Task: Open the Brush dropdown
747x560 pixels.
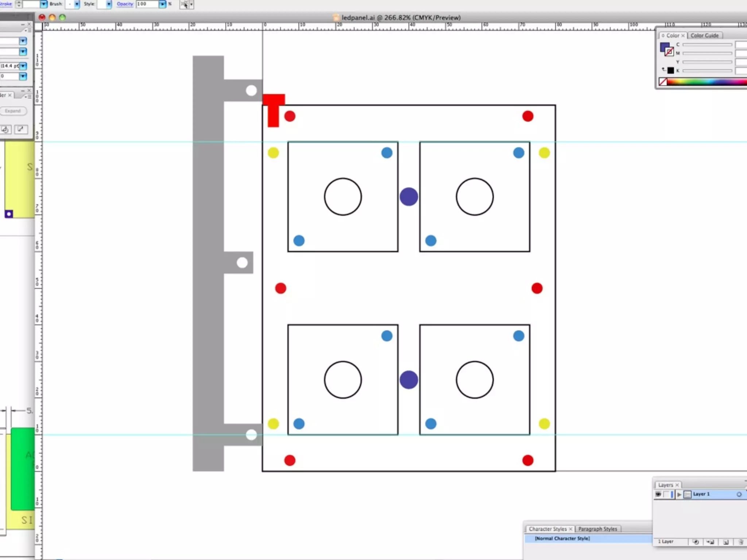Action: click(x=77, y=4)
